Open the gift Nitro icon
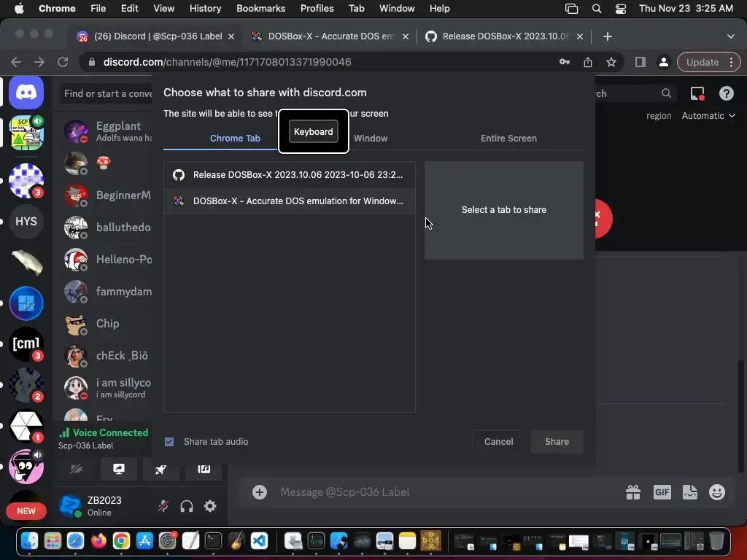The width and height of the screenshot is (747, 560). (x=633, y=492)
